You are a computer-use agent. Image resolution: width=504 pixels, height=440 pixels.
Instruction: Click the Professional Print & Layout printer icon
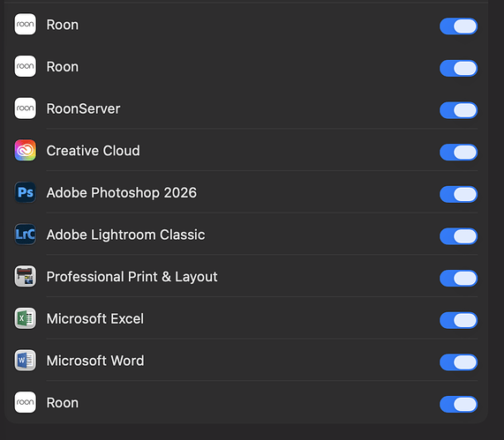[x=25, y=276]
